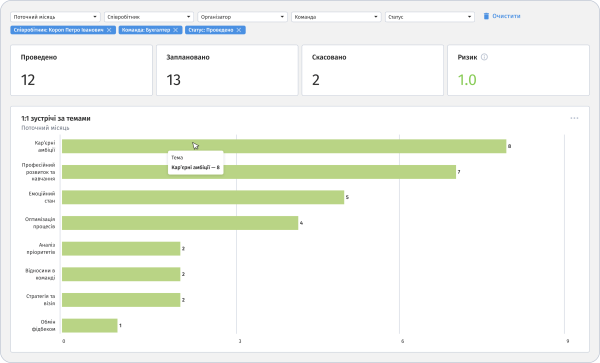Click the Поточний місяць chart subtitle

click(45, 128)
